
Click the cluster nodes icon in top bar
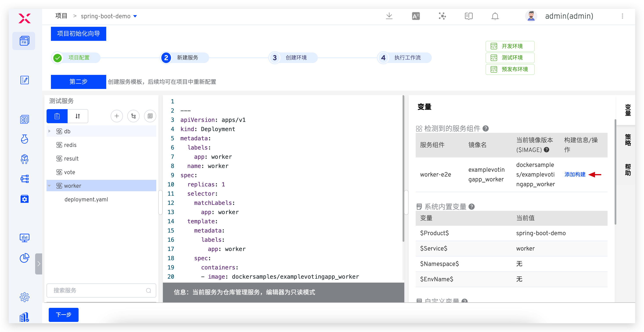click(x=442, y=16)
